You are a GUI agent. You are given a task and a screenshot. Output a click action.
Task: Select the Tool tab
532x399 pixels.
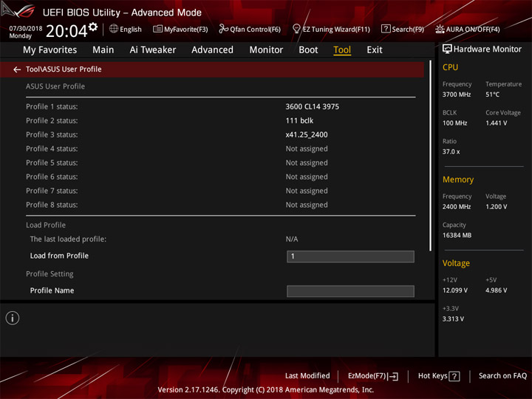(x=342, y=50)
